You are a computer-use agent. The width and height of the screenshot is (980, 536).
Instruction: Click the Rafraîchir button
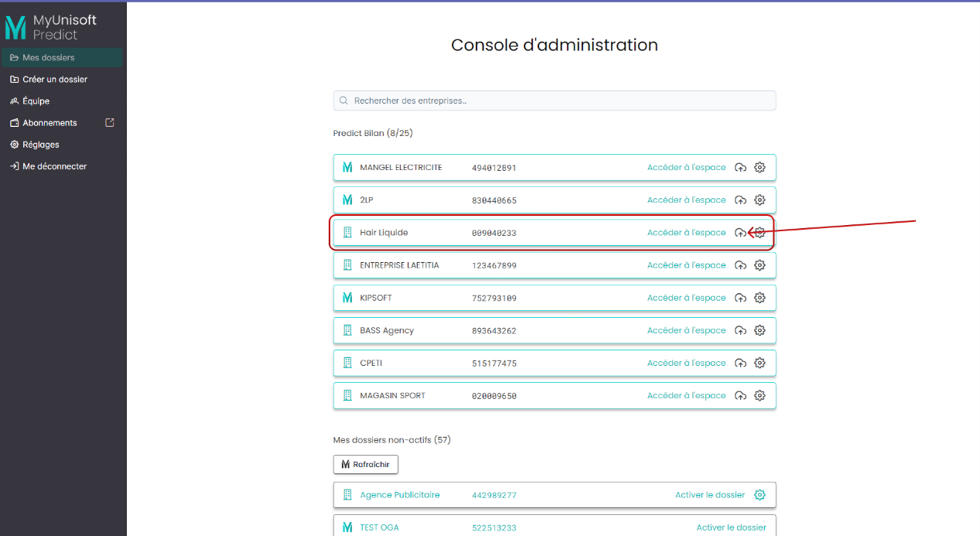(365, 464)
